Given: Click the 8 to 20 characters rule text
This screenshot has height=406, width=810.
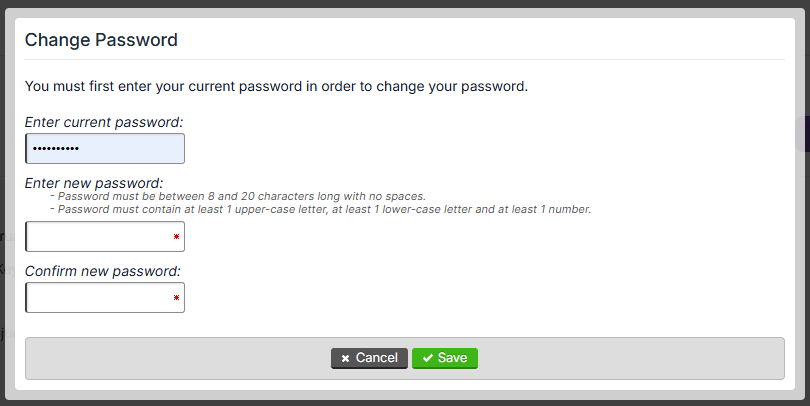Looking at the screenshot, I should tap(242, 197).
